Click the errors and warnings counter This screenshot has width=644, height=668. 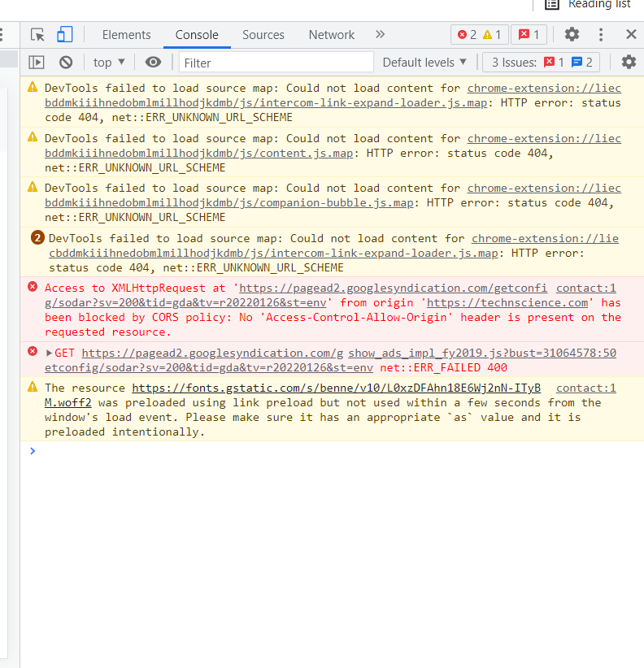(x=480, y=34)
